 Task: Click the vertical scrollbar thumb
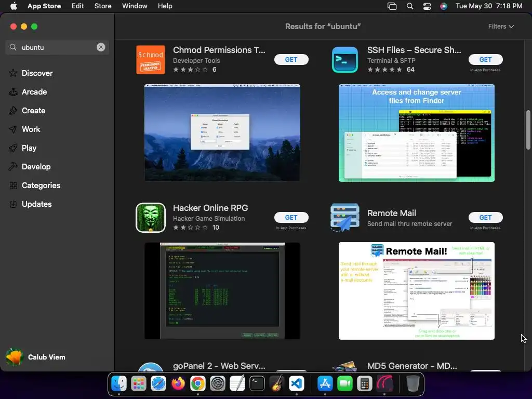click(x=528, y=130)
